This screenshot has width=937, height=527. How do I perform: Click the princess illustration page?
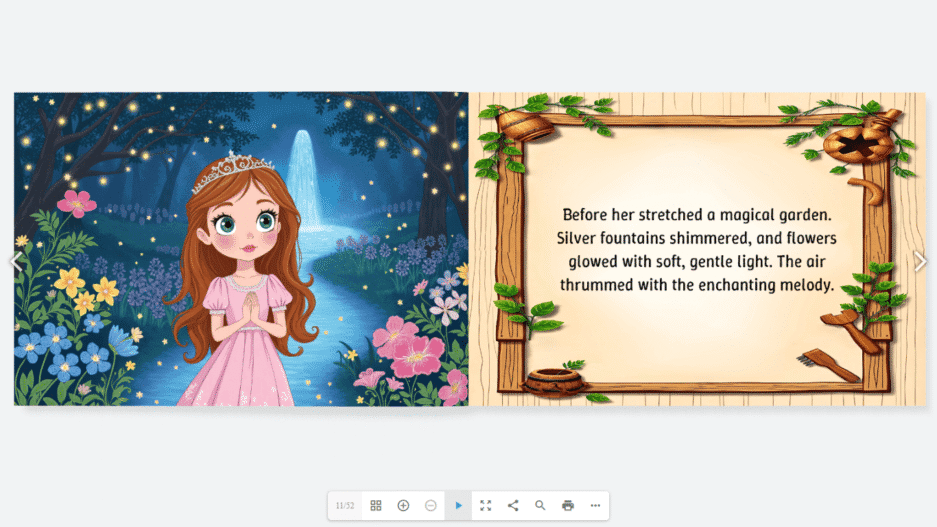(241, 249)
